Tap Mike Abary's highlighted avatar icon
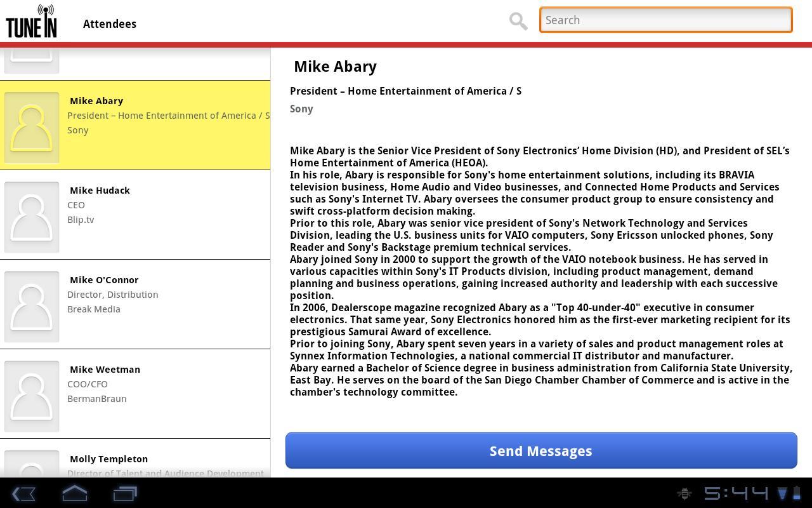The image size is (812, 508). (32, 128)
